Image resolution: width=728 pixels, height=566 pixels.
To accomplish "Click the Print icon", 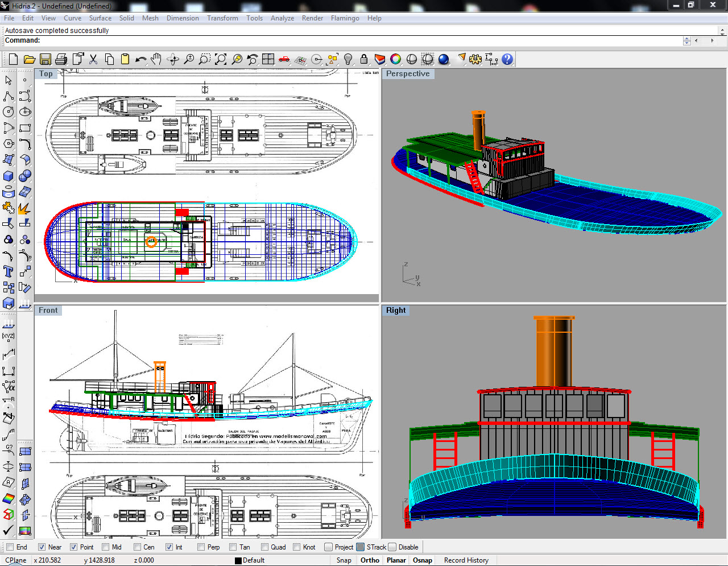I will click(x=61, y=59).
